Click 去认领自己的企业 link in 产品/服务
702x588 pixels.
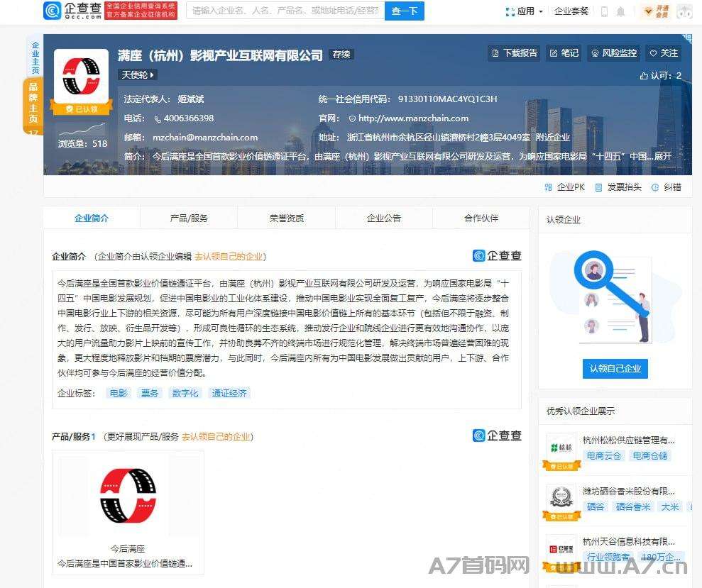216,437
